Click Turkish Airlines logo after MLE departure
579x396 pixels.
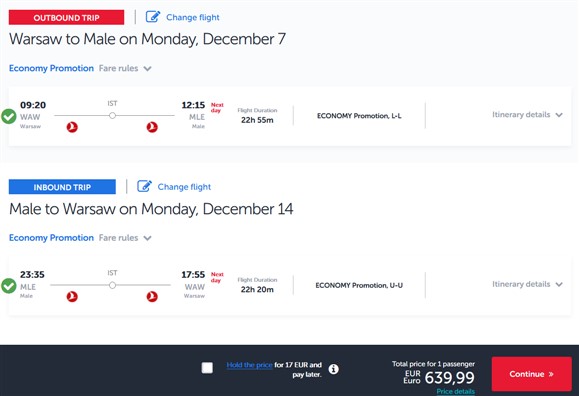click(72, 296)
